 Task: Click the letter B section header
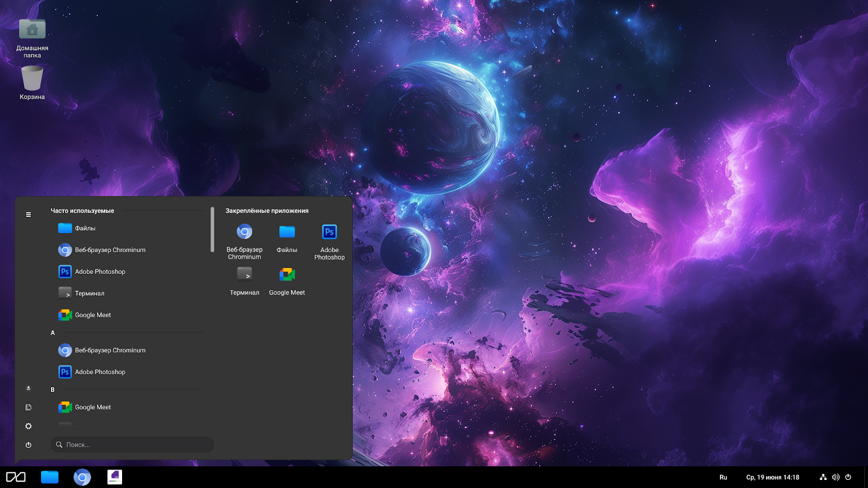[53, 389]
